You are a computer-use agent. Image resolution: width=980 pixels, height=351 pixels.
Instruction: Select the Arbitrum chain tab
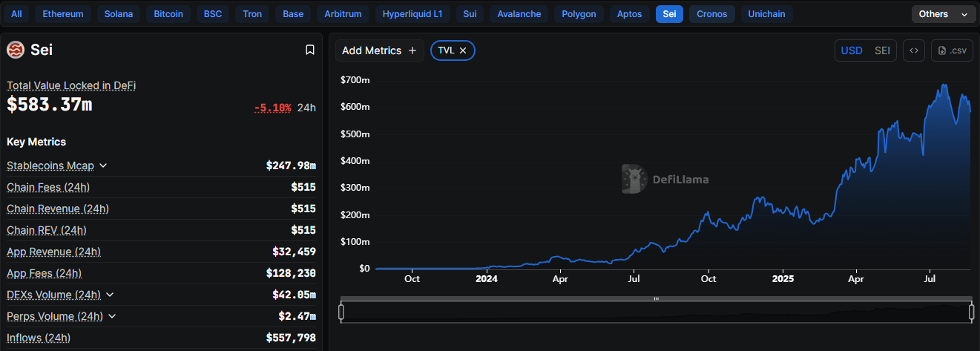[x=343, y=14]
